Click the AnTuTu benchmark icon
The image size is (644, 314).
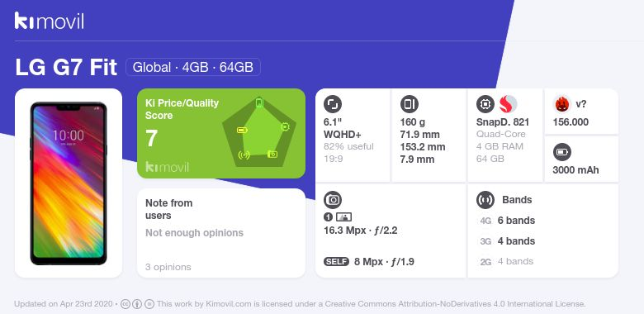[x=561, y=104]
